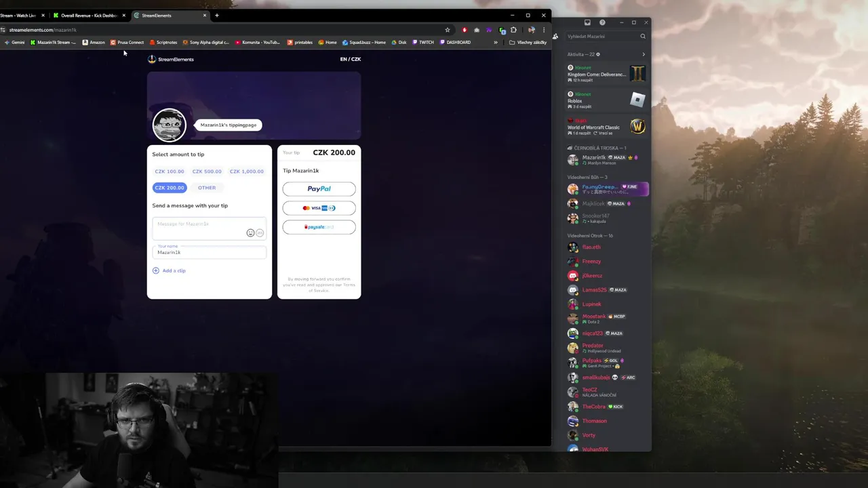
Task: Open the Chrome profile avatar
Action: 531,30
